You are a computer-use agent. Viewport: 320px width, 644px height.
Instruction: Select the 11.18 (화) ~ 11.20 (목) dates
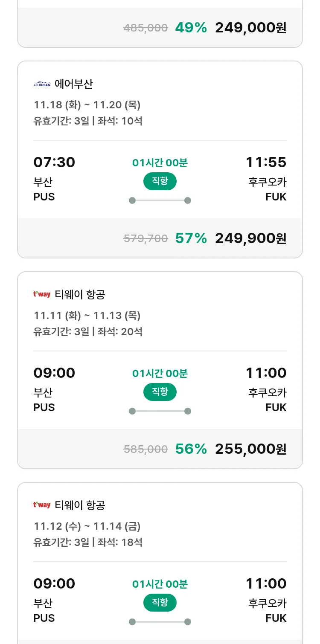tap(87, 105)
